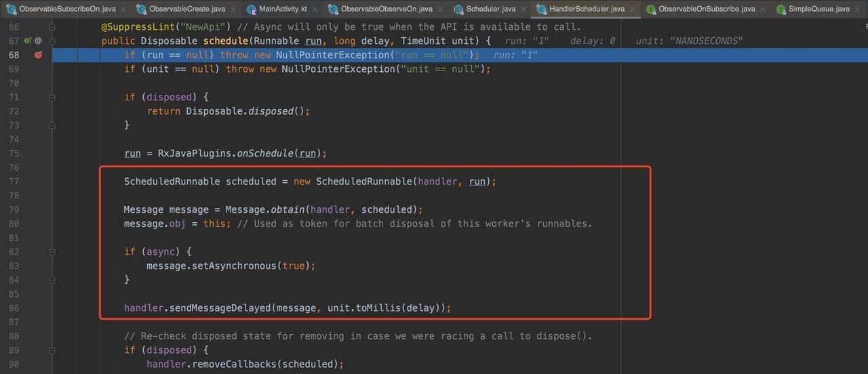Close the Scheduler.java tab
Image resolution: width=868 pixels, height=374 pixels.
coord(524,9)
